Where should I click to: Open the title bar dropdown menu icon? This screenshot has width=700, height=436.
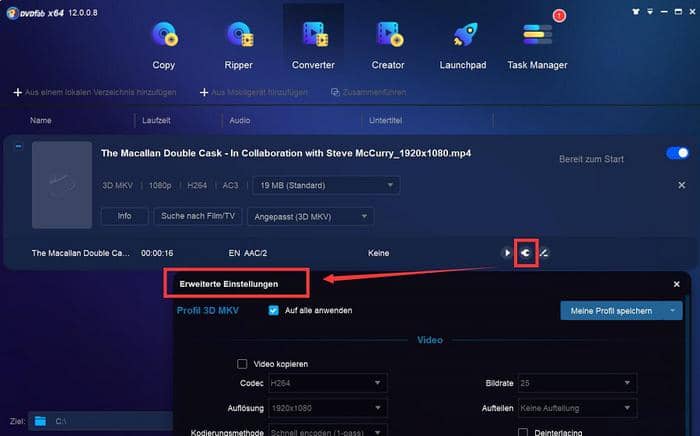coord(650,12)
